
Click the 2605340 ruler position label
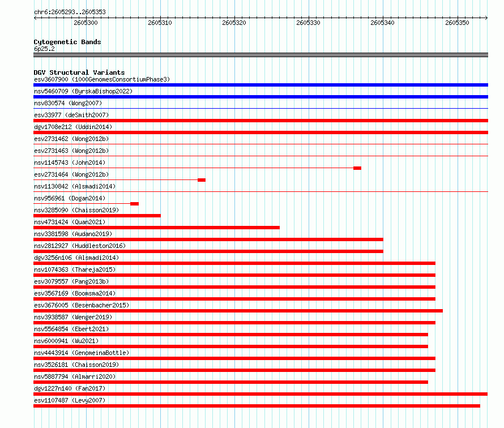point(382,23)
